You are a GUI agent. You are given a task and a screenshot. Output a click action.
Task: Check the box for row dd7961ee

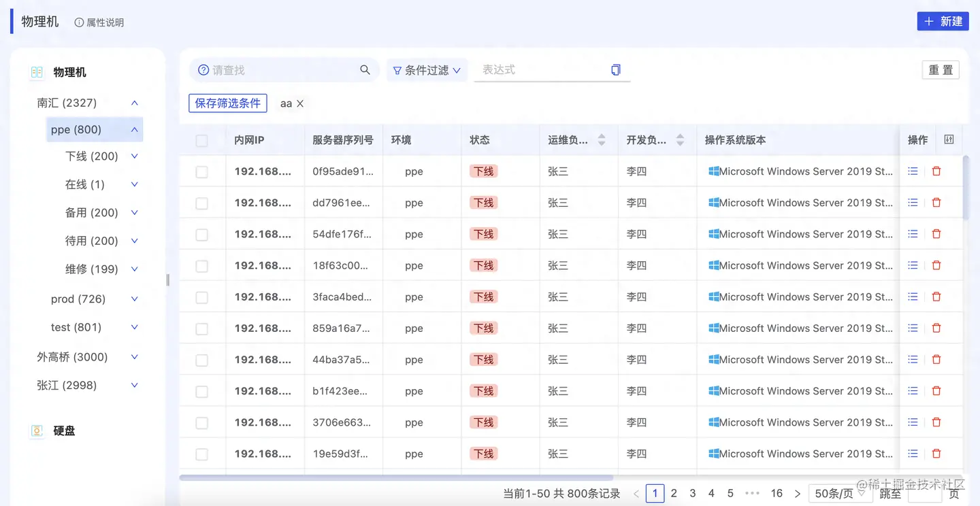pos(201,203)
